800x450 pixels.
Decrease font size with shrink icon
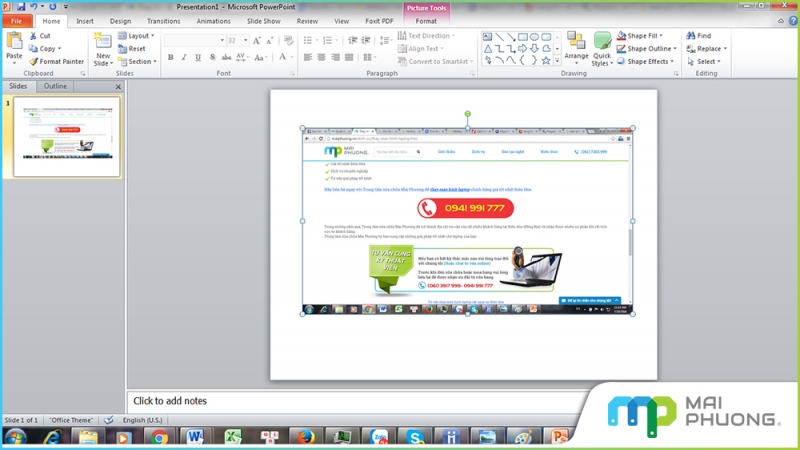[x=270, y=40]
